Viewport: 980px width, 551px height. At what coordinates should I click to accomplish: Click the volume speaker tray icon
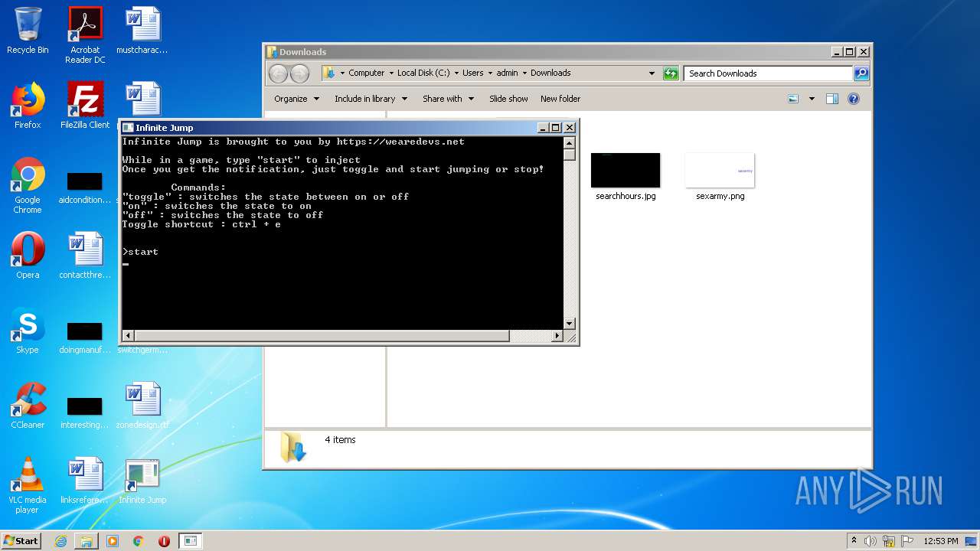click(x=871, y=541)
